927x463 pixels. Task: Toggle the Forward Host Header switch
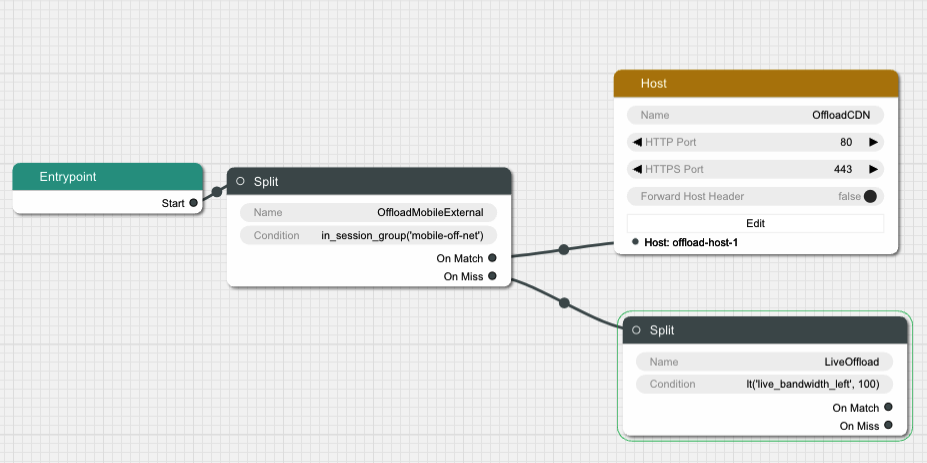870,196
